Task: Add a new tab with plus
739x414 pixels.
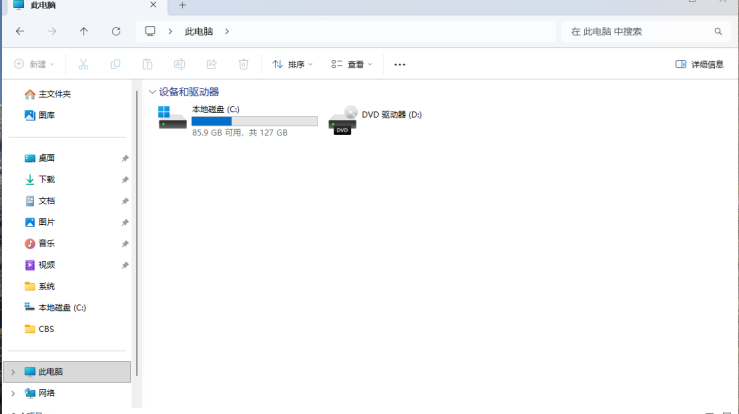Action: 182,5
